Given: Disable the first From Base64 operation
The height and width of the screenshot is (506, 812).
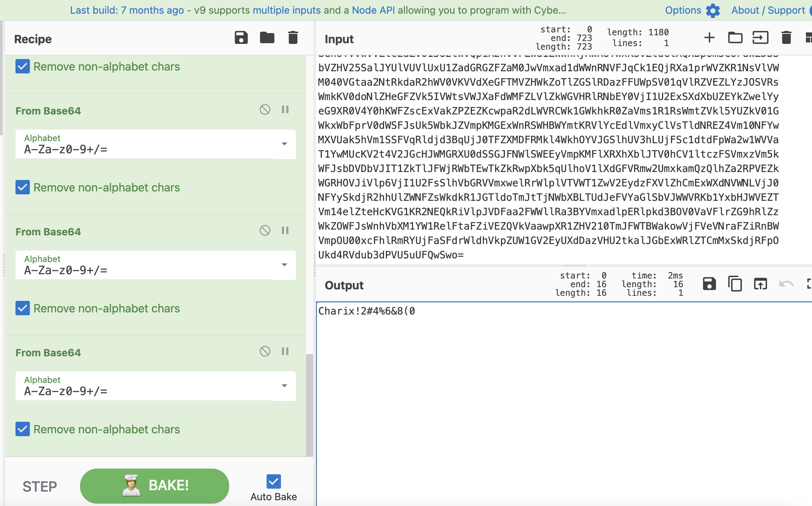Looking at the screenshot, I should (x=265, y=109).
